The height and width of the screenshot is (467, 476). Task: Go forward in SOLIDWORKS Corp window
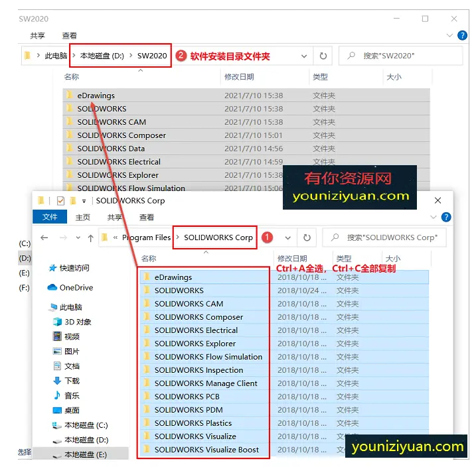coord(63,237)
